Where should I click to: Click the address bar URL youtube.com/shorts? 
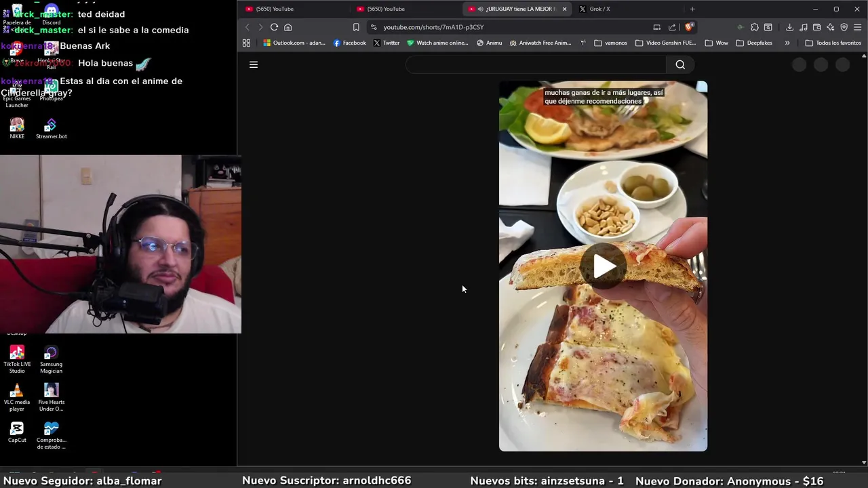433,27
